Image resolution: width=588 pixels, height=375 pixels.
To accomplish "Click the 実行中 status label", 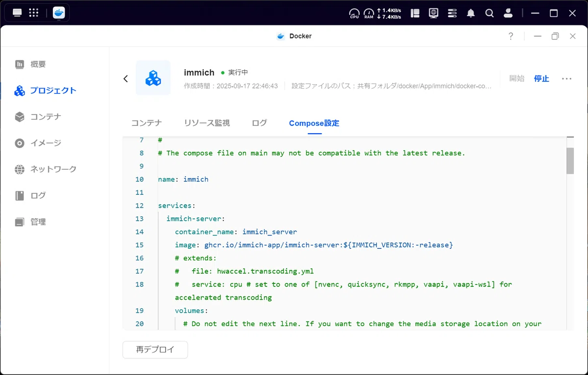I will 238,72.
